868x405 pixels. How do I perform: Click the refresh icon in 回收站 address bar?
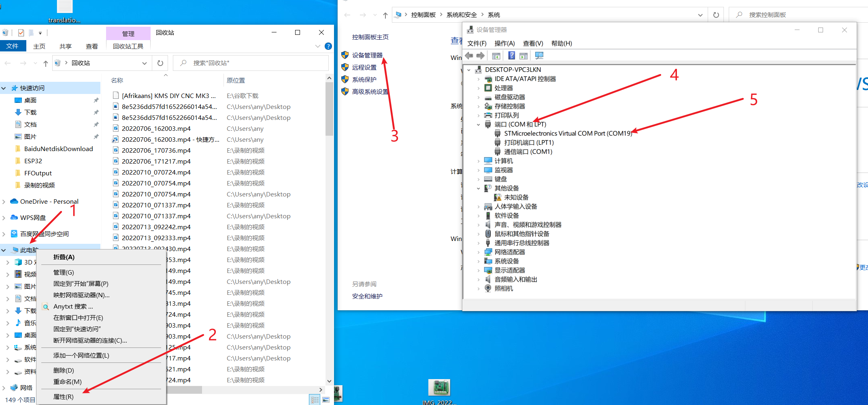(160, 63)
